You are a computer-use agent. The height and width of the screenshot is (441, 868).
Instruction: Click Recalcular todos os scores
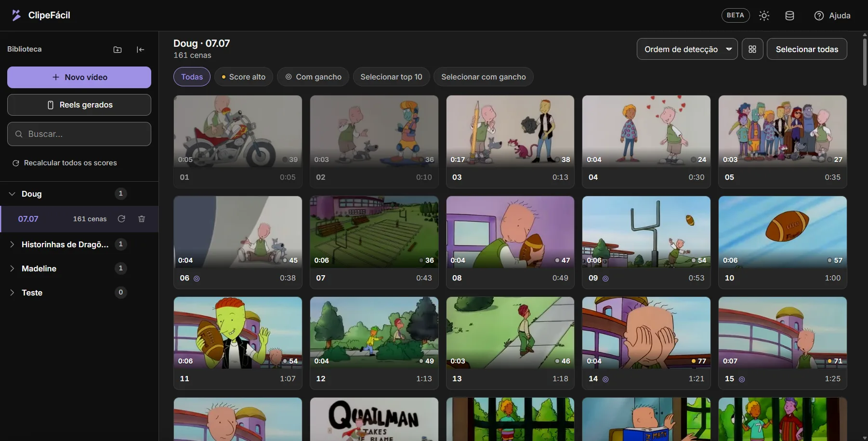tap(65, 163)
